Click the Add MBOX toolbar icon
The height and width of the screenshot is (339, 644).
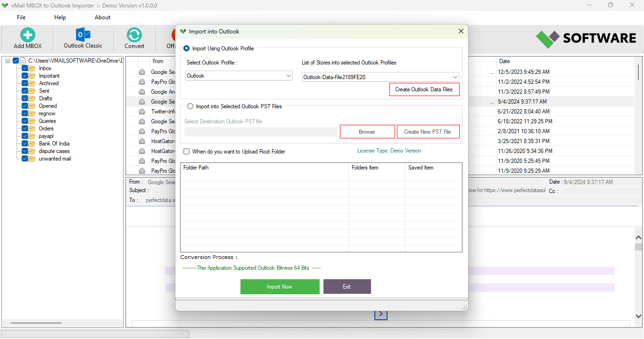click(x=27, y=35)
